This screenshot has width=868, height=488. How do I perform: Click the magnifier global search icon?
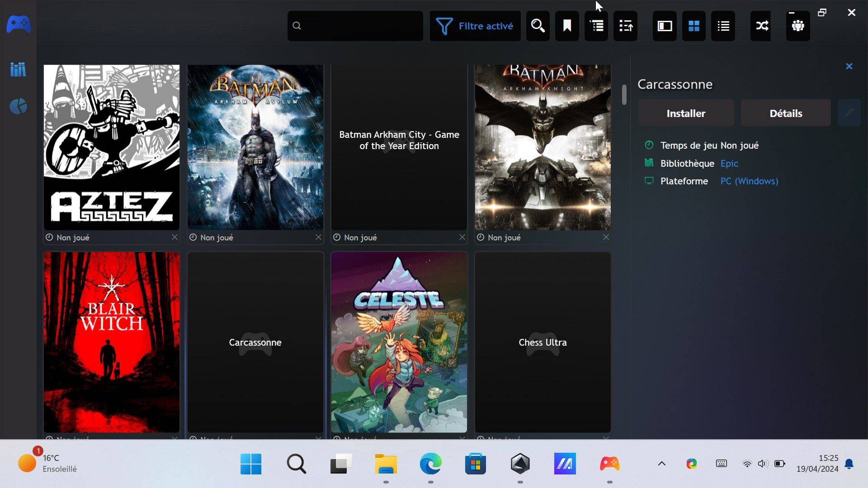tap(538, 26)
